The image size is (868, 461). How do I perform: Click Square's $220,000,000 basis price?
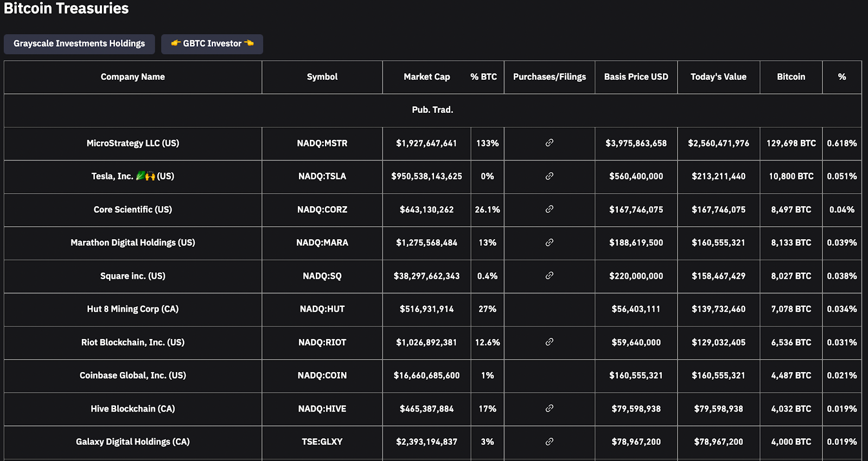click(x=636, y=276)
